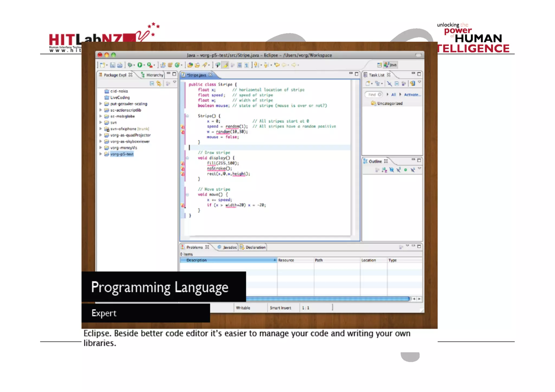Toggle Hide Fields in the Outline toolbar
Screen dimensions: 555x392
click(391, 170)
